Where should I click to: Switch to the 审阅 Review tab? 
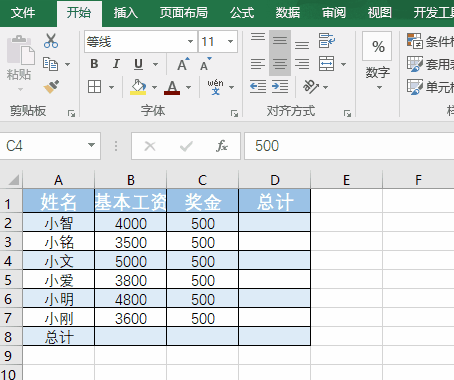coord(334,13)
